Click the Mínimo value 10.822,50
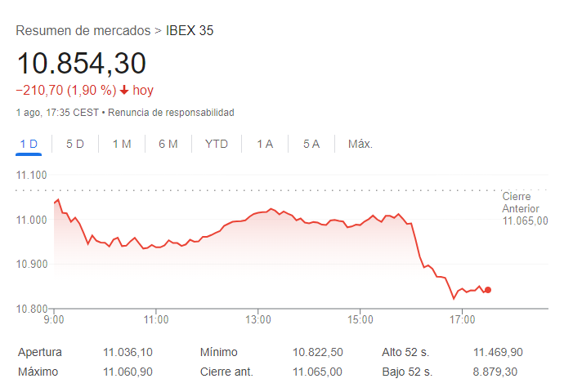 (x=318, y=352)
